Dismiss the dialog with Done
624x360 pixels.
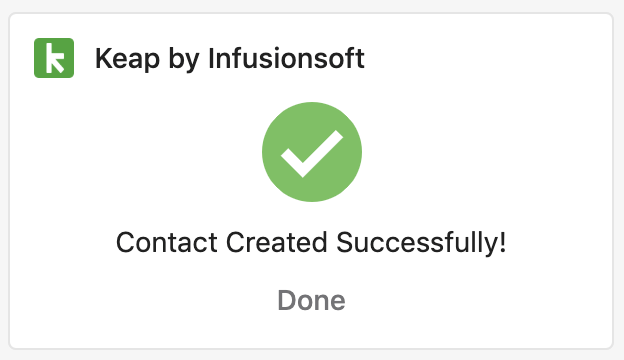point(311,300)
